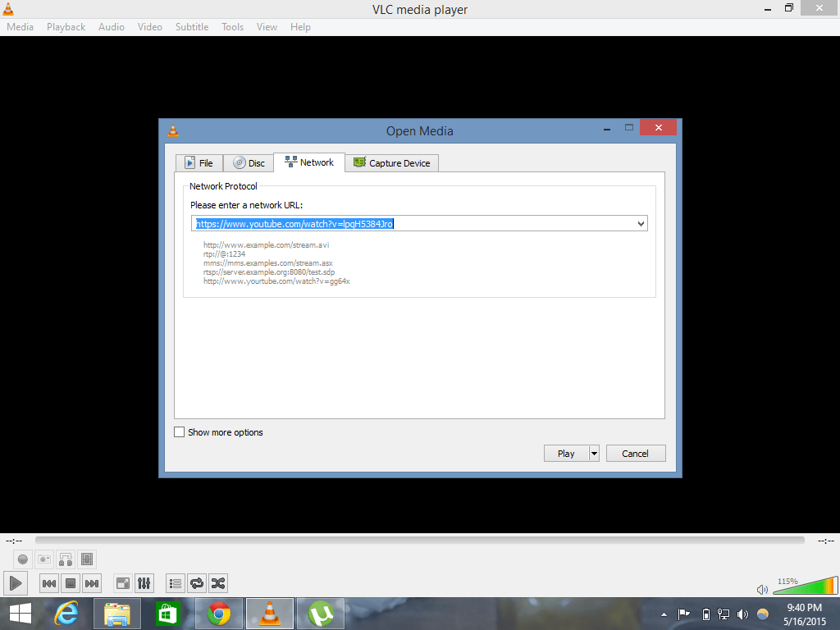Maximize the Open Media dialog
Viewport: 840px width, 630px height.
(x=629, y=127)
